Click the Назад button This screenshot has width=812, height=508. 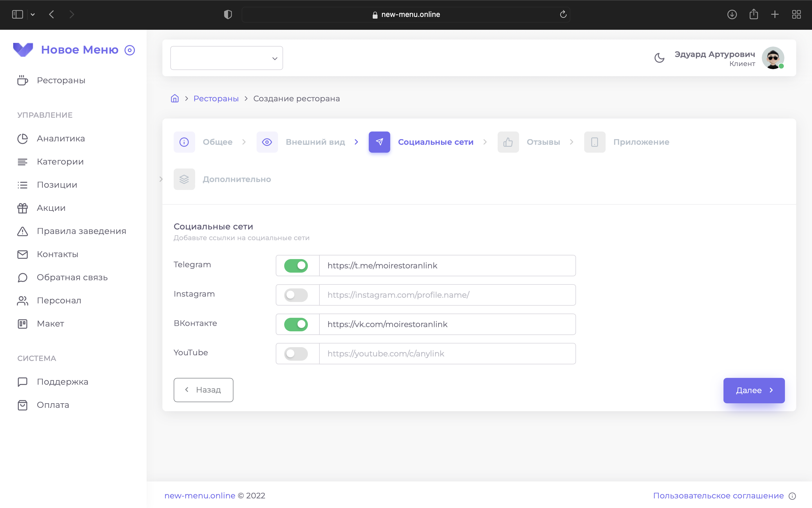[x=203, y=390]
